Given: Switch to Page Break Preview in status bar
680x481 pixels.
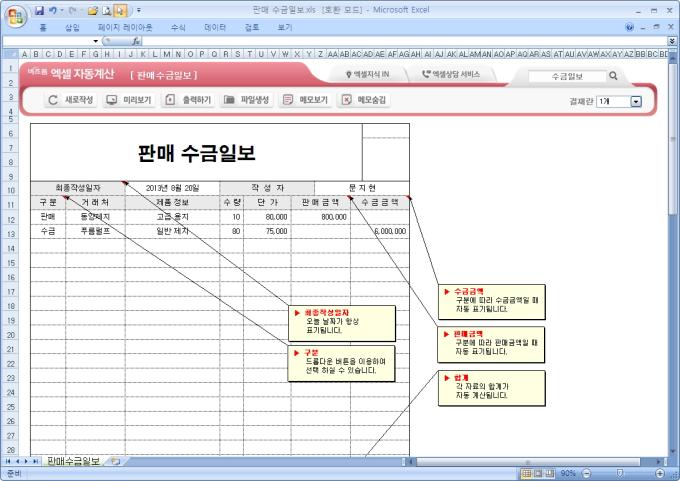Looking at the screenshot, I should coord(550,473).
